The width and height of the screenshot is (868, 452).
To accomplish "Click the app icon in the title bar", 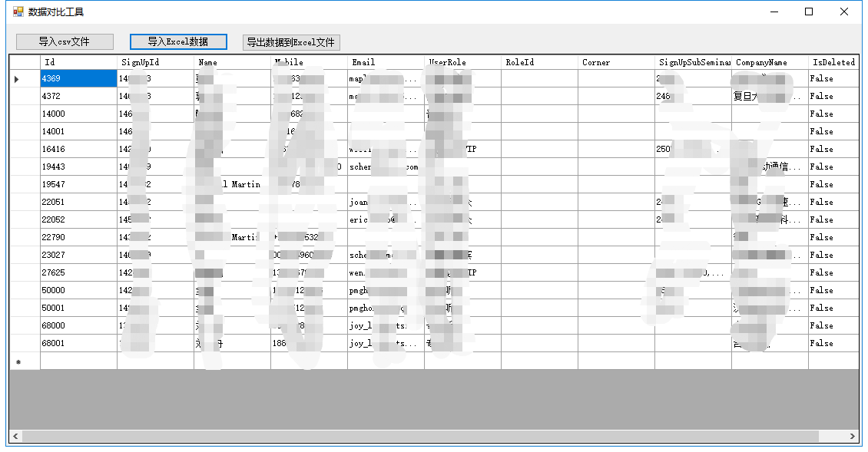I will pyautogui.click(x=18, y=12).
